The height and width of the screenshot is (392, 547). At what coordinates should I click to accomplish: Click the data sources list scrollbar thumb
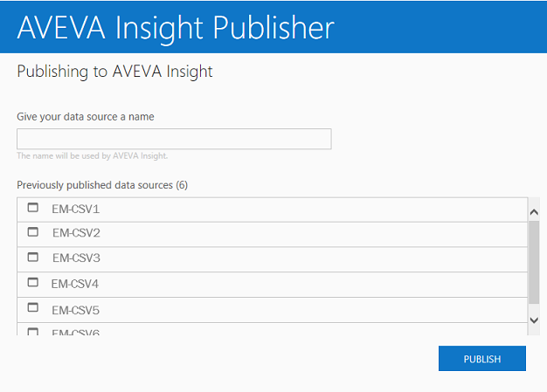coord(534,260)
